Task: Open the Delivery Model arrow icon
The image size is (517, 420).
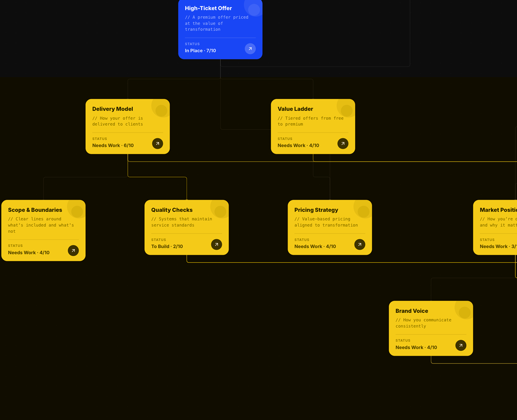Action: [157, 144]
